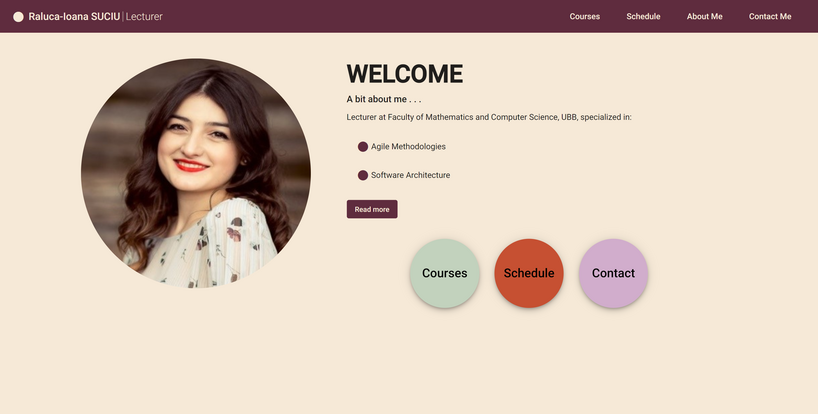
Task: Select the purple Contact circle button
Action: (x=614, y=273)
